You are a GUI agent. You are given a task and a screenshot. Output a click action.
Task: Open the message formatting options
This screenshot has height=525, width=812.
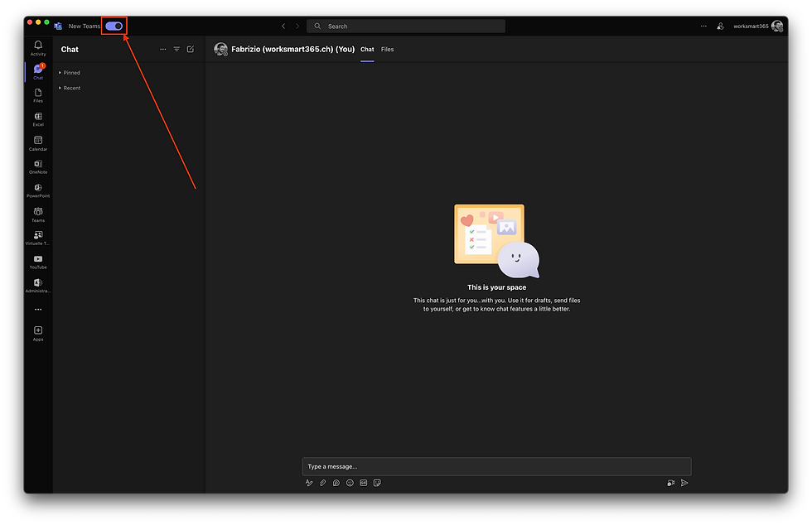coord(309,483)
